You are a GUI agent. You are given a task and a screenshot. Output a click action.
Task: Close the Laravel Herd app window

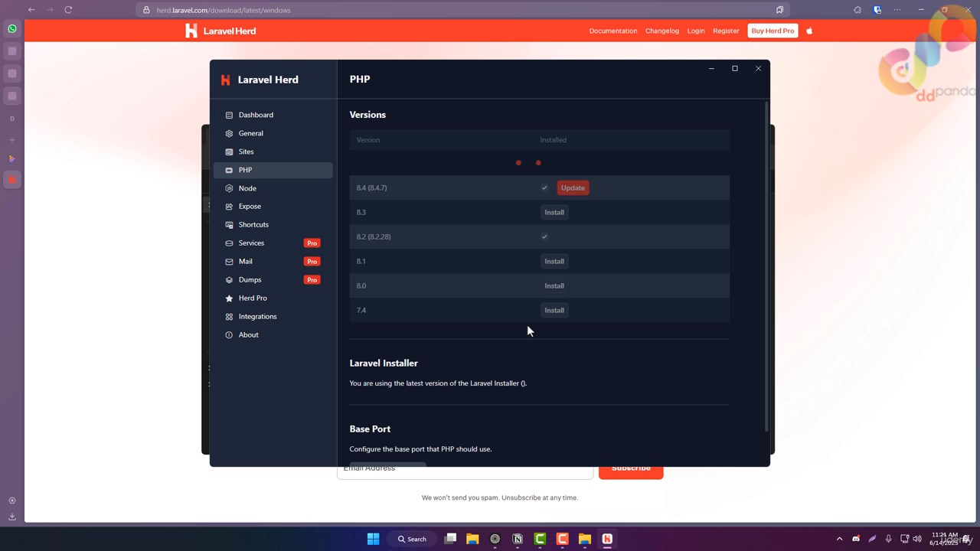click(759, 69)
